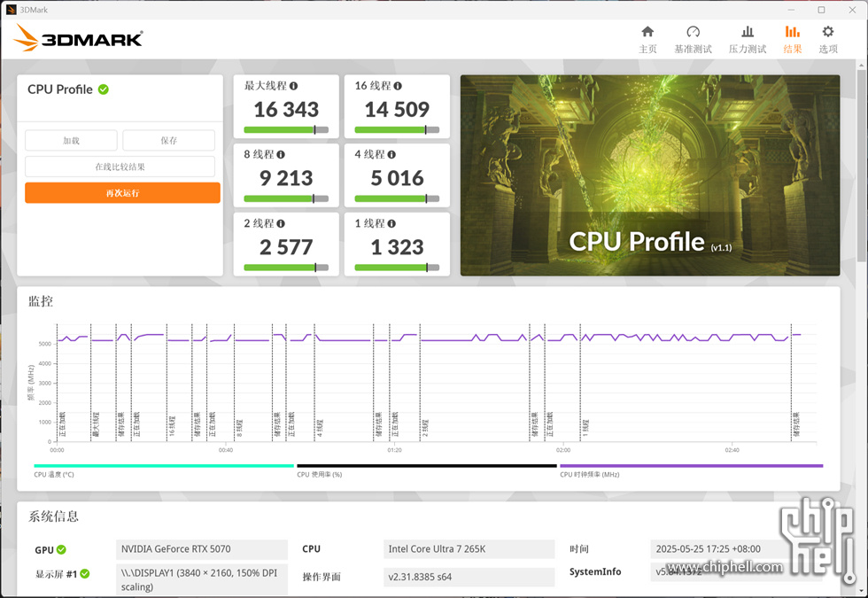Image resolution: width=868 pixels, height=598 pixels.
Task: Click the time value 2025-05-25 17:25 +08:00
Action: coord(708,549)
